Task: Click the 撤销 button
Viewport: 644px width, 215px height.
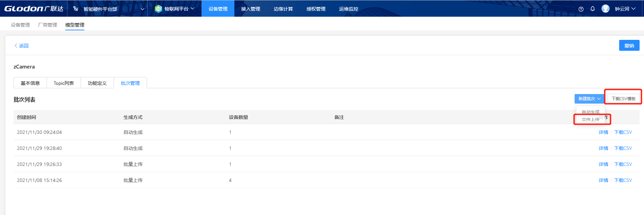Action: 629,46
